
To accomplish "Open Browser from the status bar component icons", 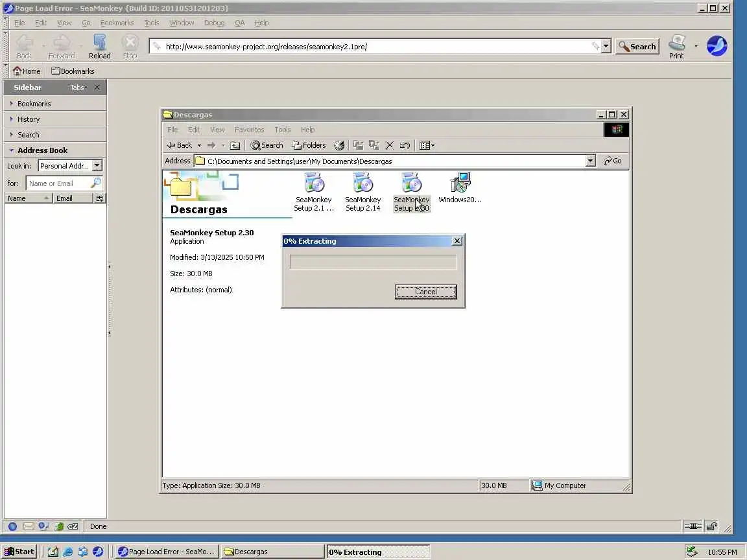I will [x=13, y=526].
